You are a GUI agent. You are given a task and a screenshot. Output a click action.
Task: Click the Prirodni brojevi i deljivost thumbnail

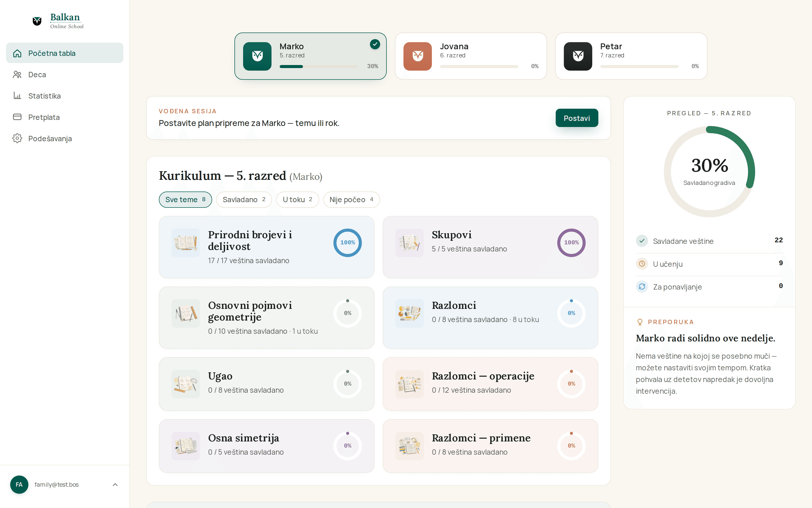click(x=185, y=243)
